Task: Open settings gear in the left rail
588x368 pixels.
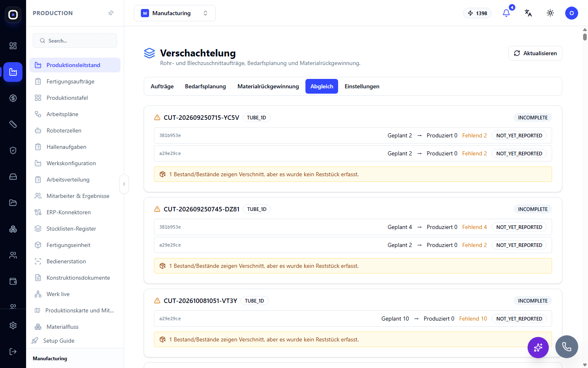Action: click(13, 325)
